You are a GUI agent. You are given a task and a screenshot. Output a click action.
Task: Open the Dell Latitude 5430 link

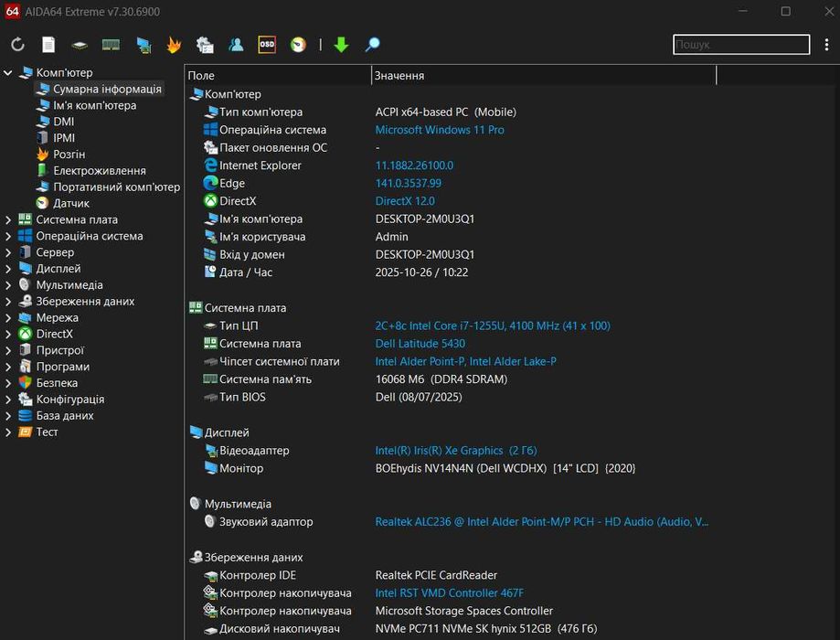coord(420,344)
